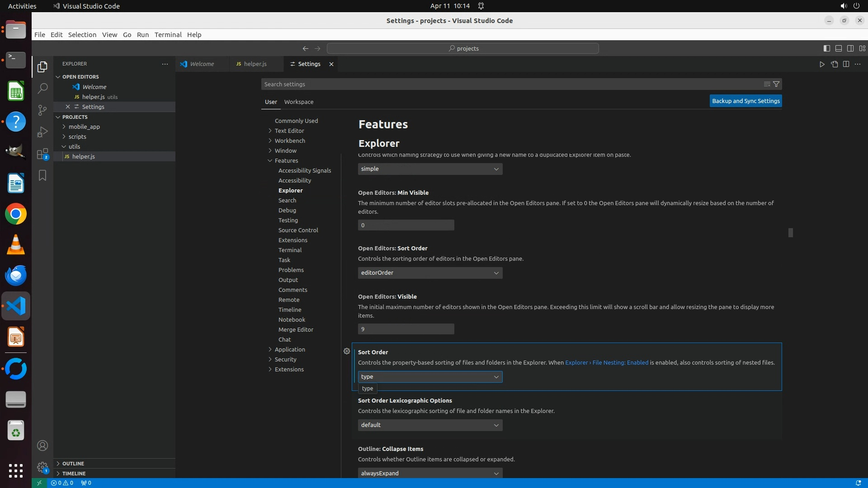
Task: Open the Terminal menu
Action: point(168,35)
